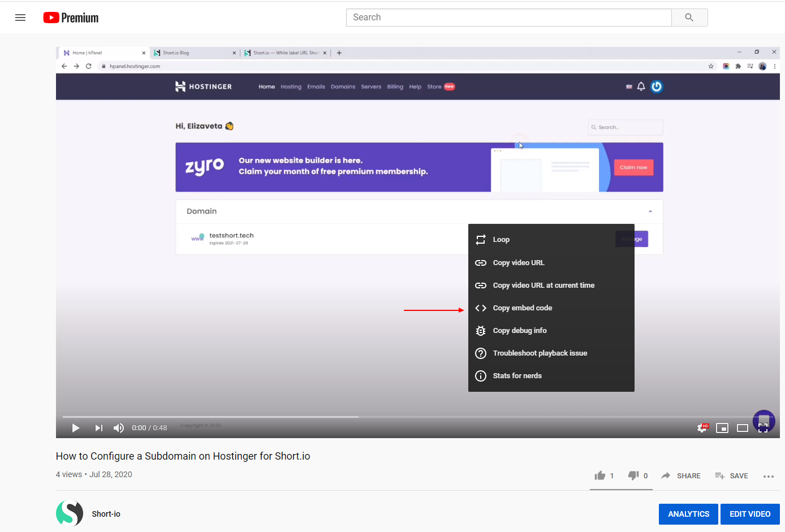Open the three-dot more actions menu
Image resolution: width=785 pixels, height=532 pixels.
[x=768, y=477]
